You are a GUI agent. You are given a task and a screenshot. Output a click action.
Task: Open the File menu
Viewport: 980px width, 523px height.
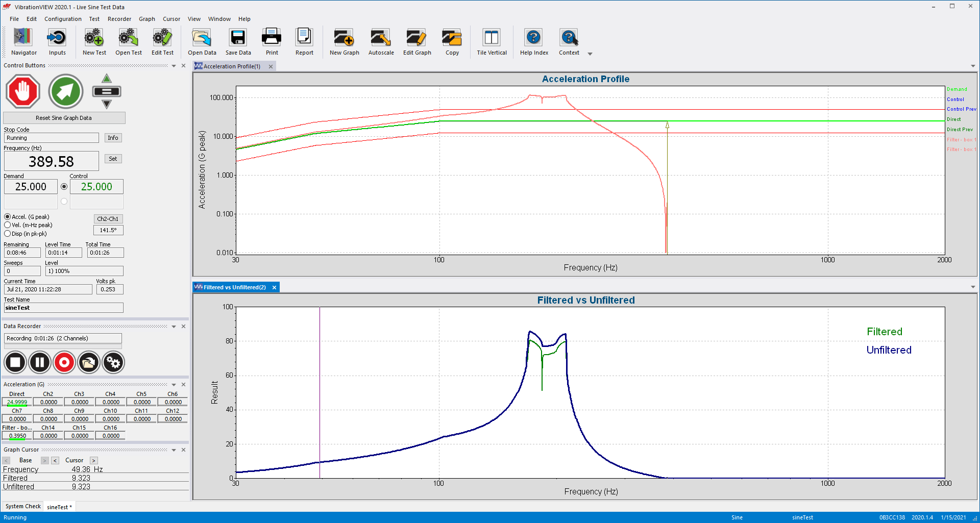coord(14,19)
